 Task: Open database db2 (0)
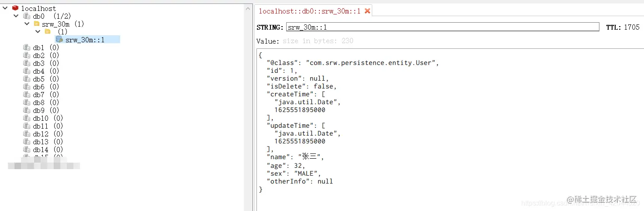[46, 55]
